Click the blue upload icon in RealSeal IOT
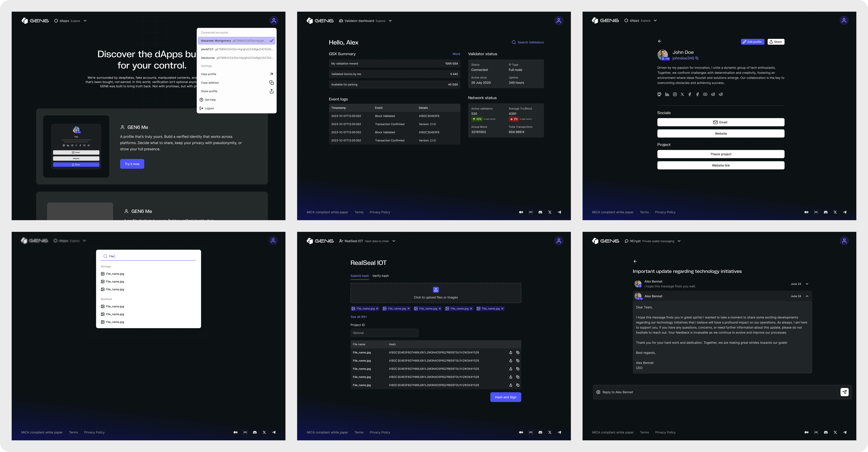 tap(436, 289)
